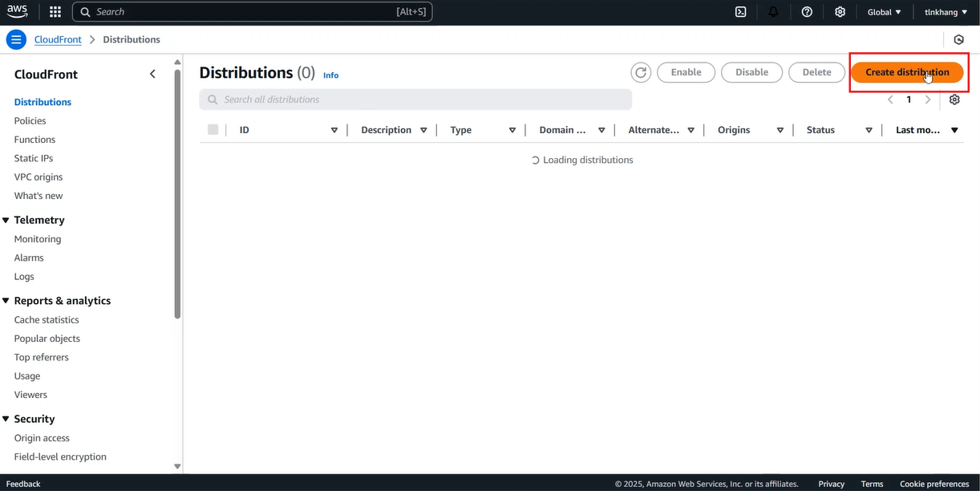Open the Privacy link in footer
Screen dimensions: 980x491
(x=832, y=484)
